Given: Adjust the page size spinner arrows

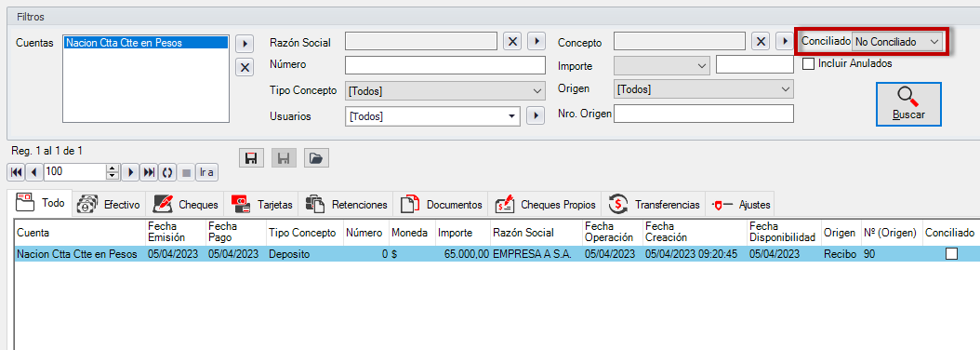Looking at the screenshot, I should (113, 172).
